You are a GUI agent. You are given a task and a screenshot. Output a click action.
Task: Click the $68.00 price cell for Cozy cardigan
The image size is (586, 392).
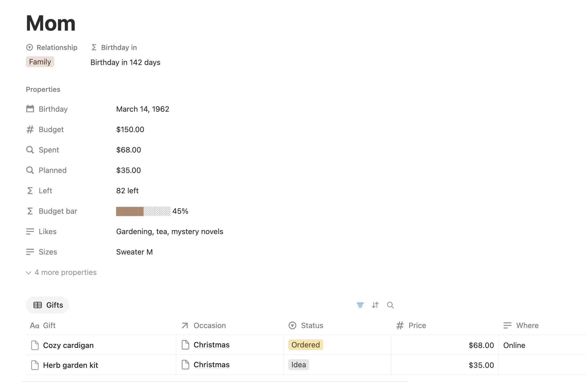(x=445, y=345)
